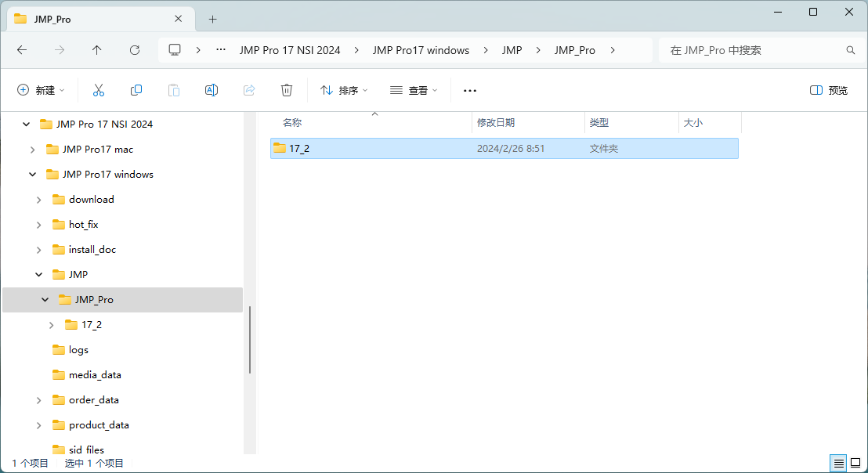Show hidden breadcrumb path via ellipsis

221,50
